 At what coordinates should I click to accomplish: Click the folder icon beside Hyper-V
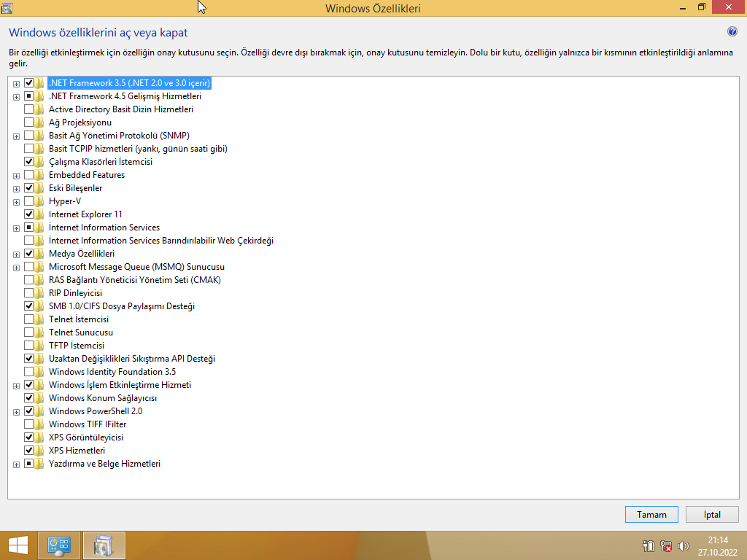[x=39, y=201]
